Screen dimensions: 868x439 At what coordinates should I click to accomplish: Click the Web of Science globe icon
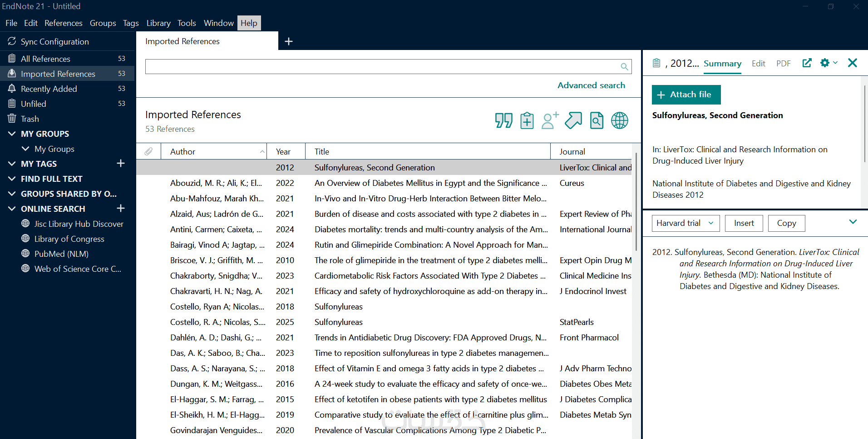(25, 269)
